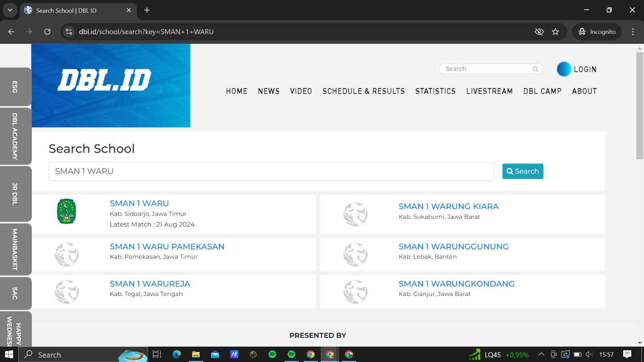This screenshot has height=362, width=644.
Task: Open the ESG side tab
Action: tap(15, 87)
